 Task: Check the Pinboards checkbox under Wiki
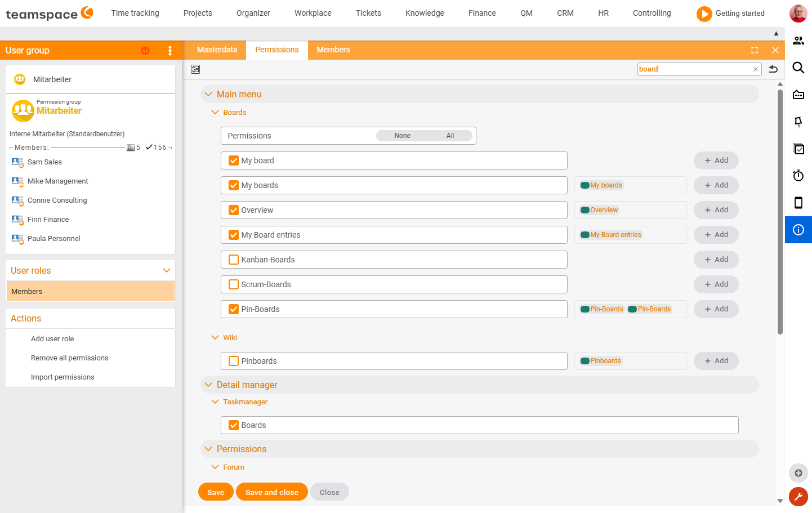pos(234,361)
